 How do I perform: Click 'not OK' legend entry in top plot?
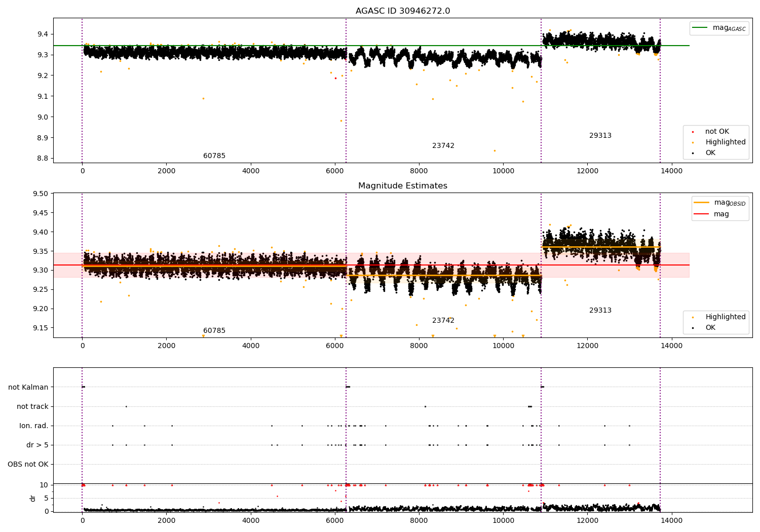(717, 132)
